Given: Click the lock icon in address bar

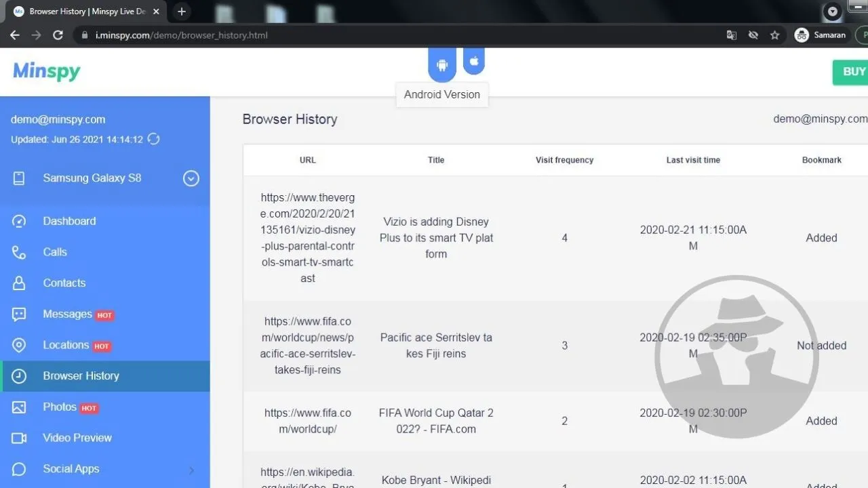Looking at the screenshot, I should (85, 35).
